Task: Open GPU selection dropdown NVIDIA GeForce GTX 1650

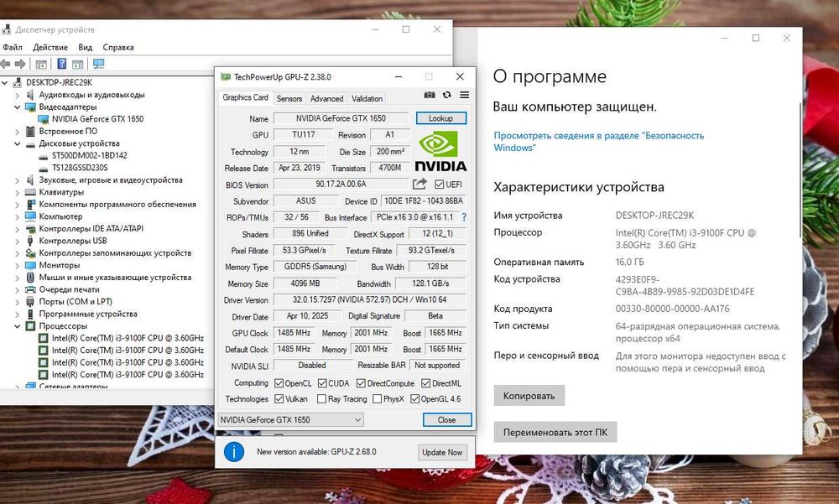Action: click(291, 420)
